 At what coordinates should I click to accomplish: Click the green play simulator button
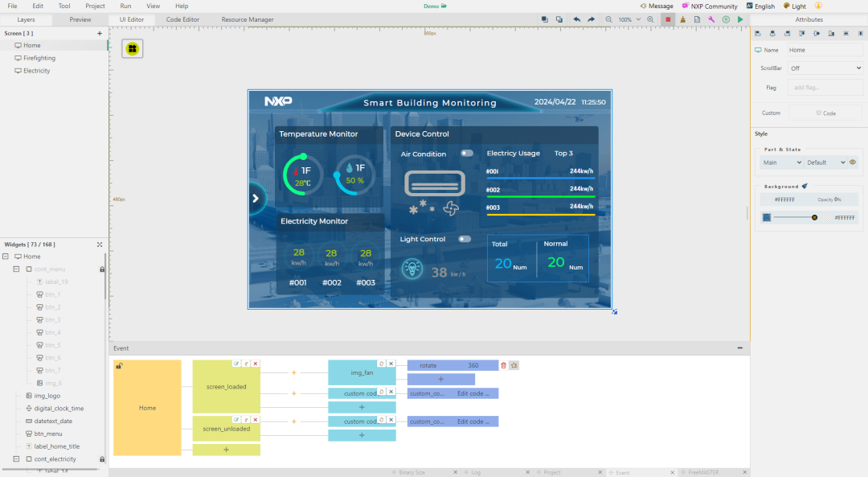(740, 19)
